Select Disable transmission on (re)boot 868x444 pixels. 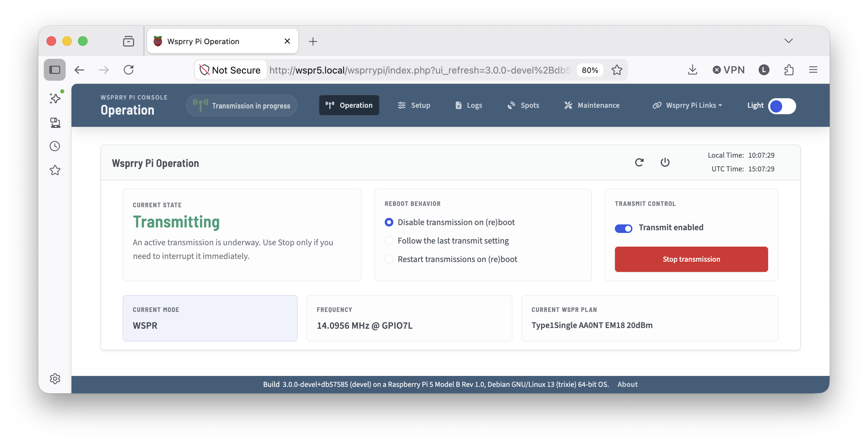(389, 222)
